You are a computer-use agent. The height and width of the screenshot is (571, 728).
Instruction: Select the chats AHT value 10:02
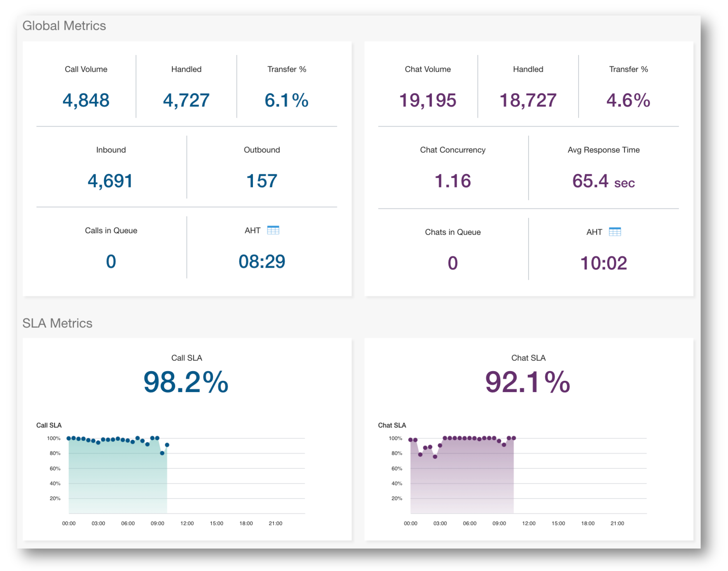(x=603, y=263)
